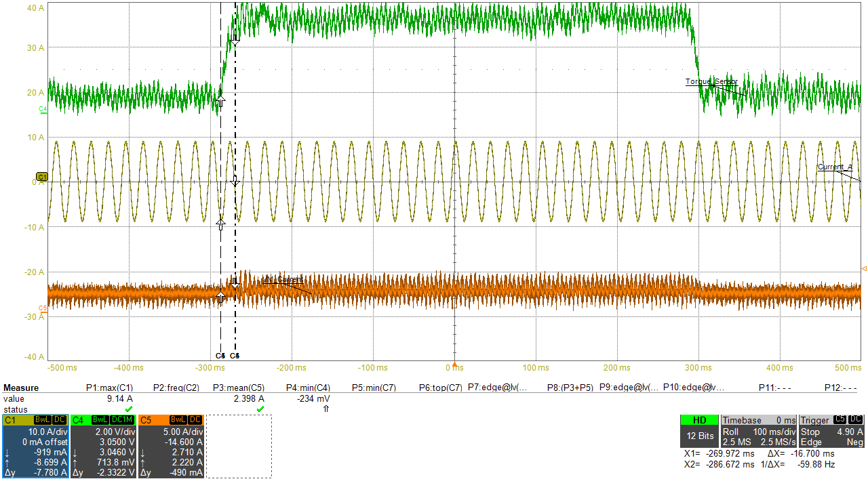868x479 pixels.
Task: Select the green C4 trace ground indicator
Action: [x=43, y=109]
